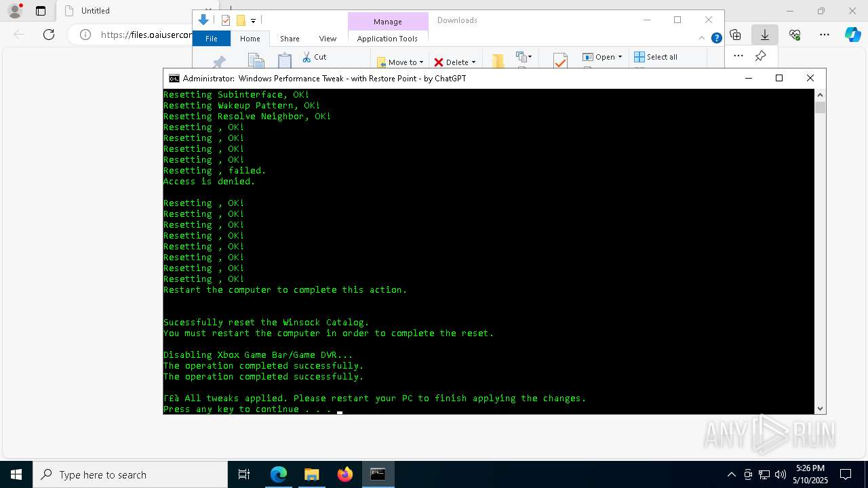Screen dimensions: 868x488
Task: Pin the Edge downloads flyout
Action: [761, 56]
